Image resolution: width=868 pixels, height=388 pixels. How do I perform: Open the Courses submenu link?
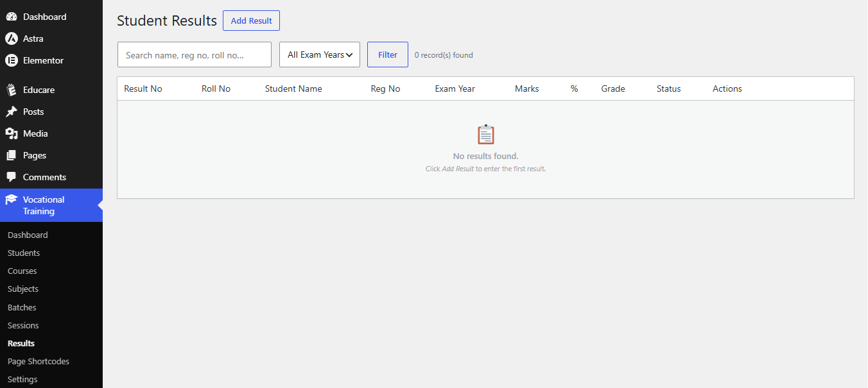pos(22,271)
